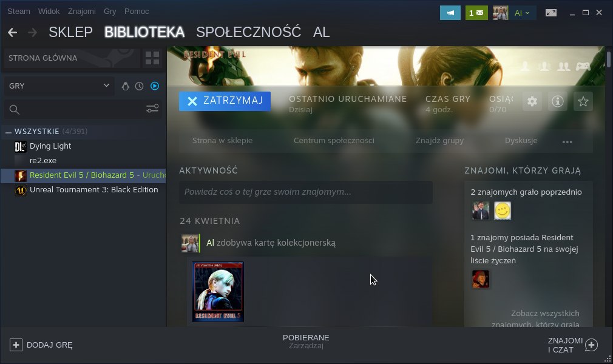The width and height of the screenshot is (613, 364).
Task: Open the announcements megaphone icon
Action: [450, 13]
